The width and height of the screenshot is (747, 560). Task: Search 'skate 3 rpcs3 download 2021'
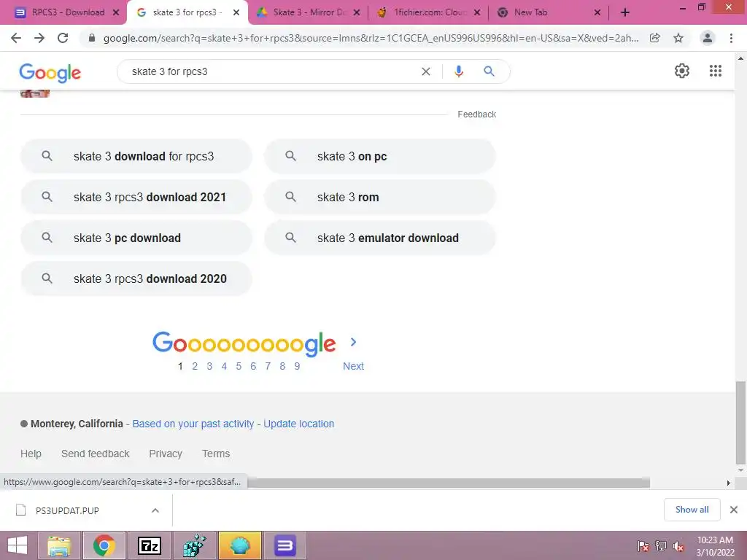click(136, 197)
